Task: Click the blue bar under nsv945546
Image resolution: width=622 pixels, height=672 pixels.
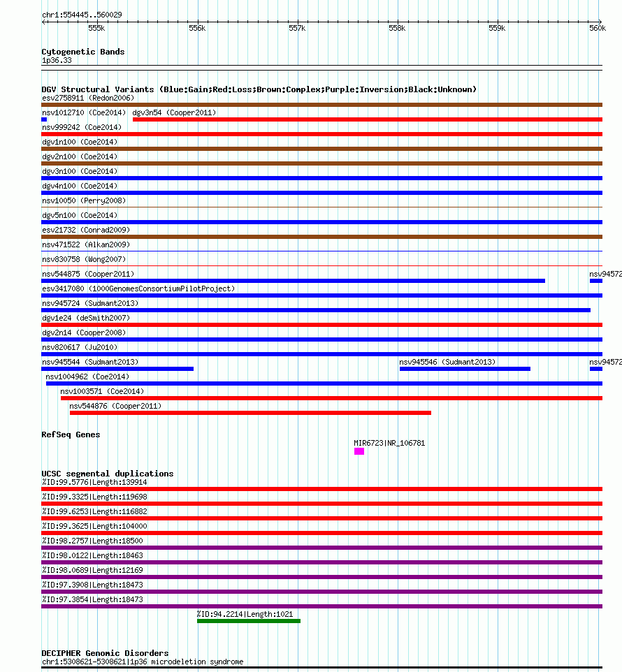Action: 465,369
